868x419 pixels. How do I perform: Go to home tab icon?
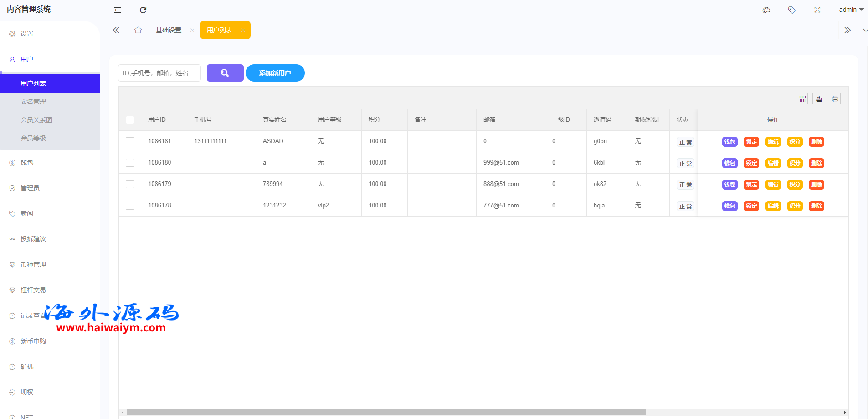point(138,30)
